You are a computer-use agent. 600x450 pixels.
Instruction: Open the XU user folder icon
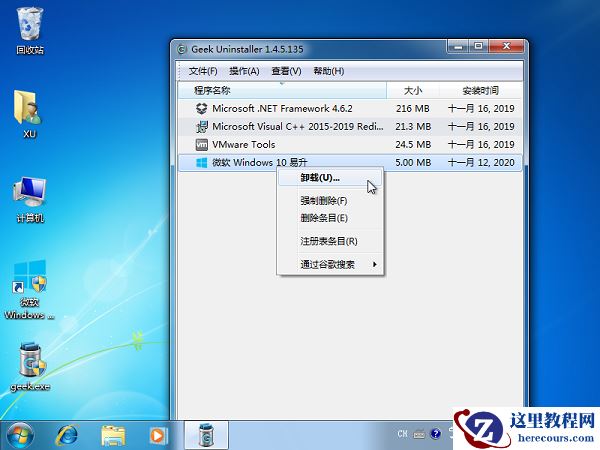coord(29,114)
